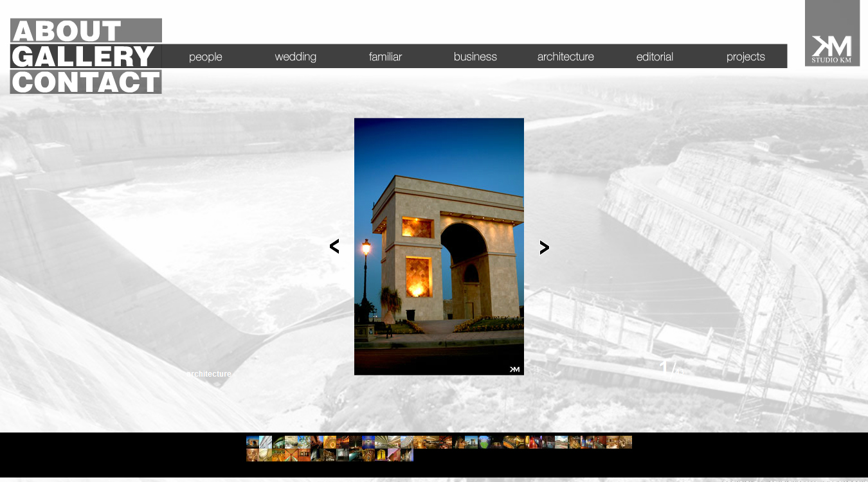Open the GALLERY section
Screen dimensions: 868x482
click(x=86, y=57)
